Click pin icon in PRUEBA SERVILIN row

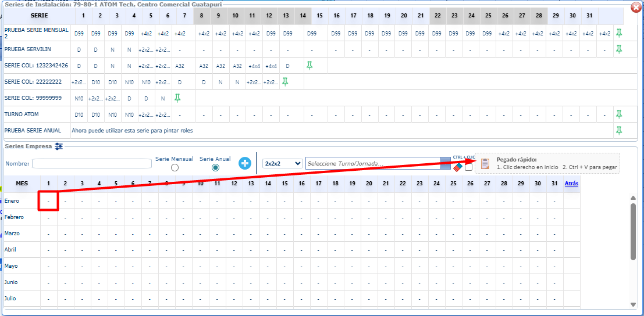619,49
